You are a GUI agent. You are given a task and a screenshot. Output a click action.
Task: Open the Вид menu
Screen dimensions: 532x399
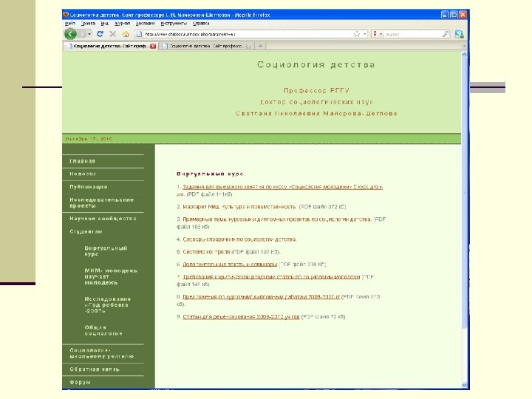104,24
